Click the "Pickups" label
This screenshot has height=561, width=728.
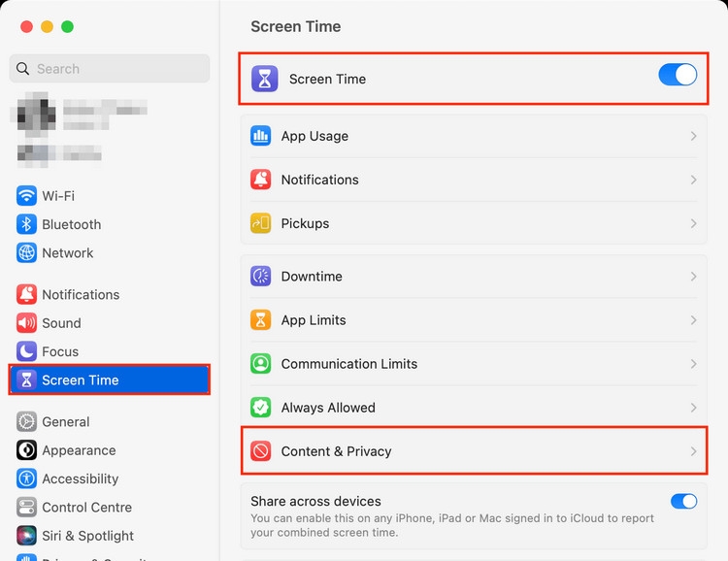point(305,223)
